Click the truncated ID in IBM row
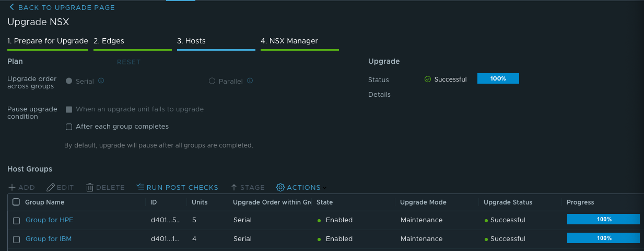644x251 pixels. point(166,239)
